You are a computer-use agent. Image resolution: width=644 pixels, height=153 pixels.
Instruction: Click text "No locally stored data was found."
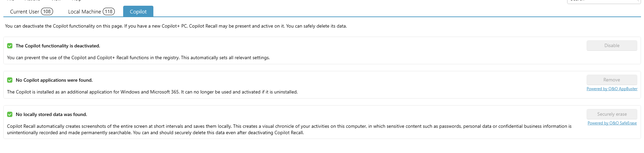point(51,114)
